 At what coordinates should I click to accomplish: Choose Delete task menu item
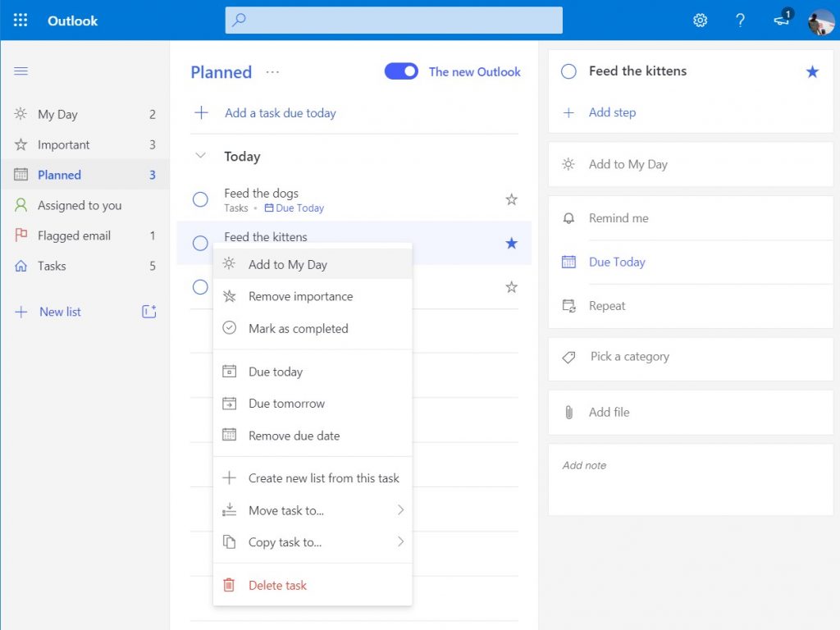click(x=313, y=585)
